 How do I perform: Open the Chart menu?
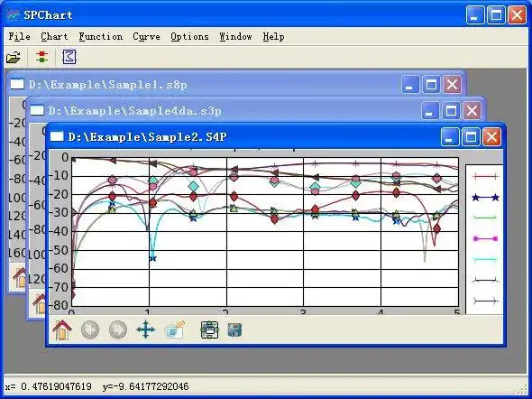click(x=54, y=36)
